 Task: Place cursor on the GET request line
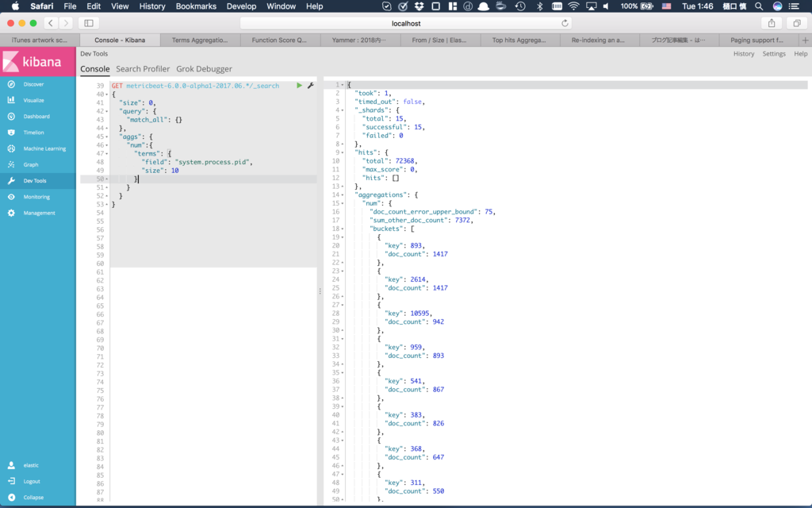(x=195, y=86)
